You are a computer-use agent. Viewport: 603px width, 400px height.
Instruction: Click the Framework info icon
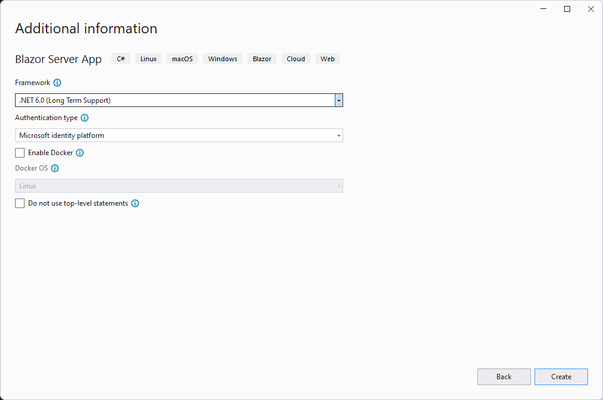(x=57, y=83)
